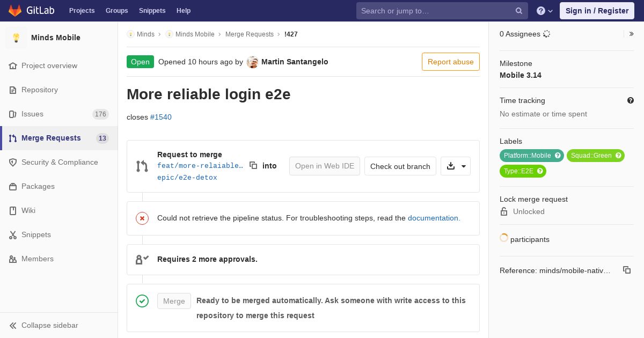644x338 pixels.
Task: Click help icon on Type::E2E label
Action: pyautogui.click(x=540, y=171)
